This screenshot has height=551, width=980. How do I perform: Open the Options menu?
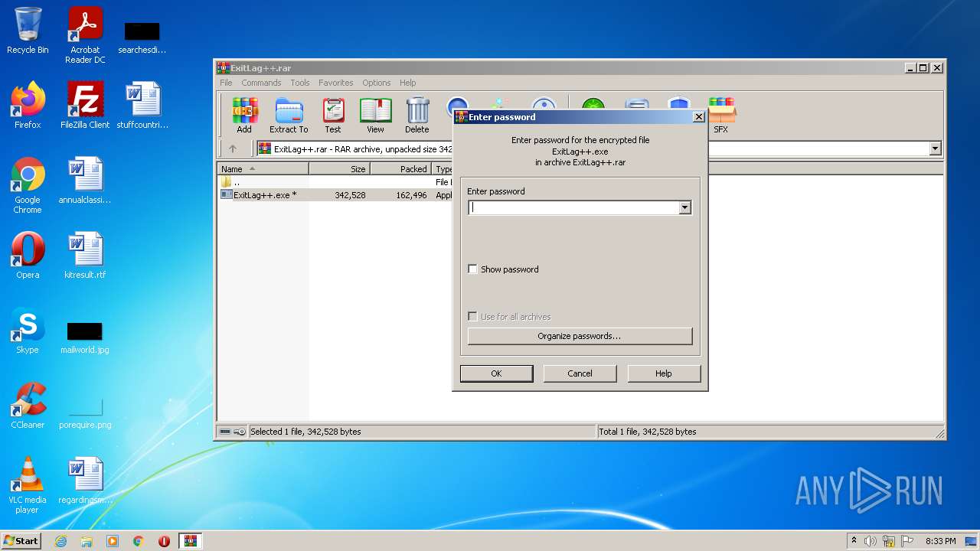pos(377,83)
